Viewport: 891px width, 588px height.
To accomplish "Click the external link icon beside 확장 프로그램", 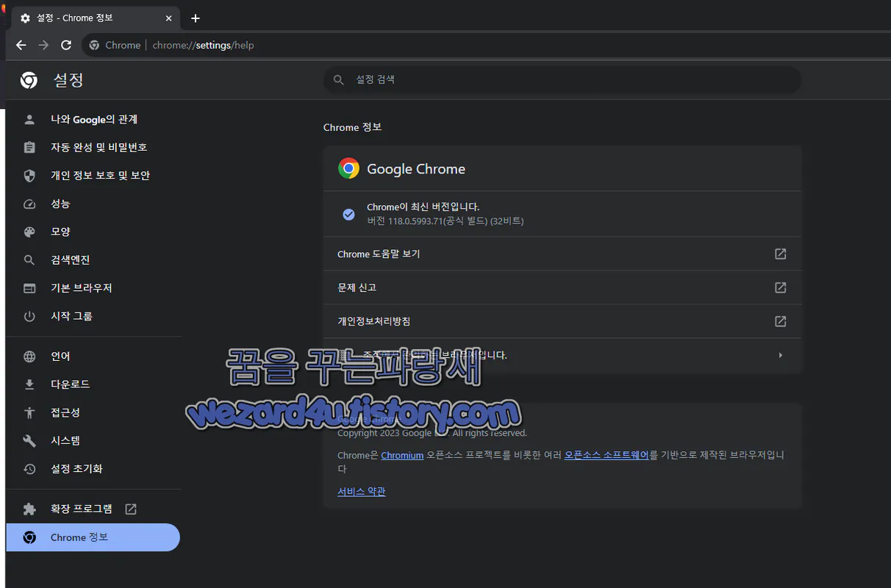I will 131,509.
